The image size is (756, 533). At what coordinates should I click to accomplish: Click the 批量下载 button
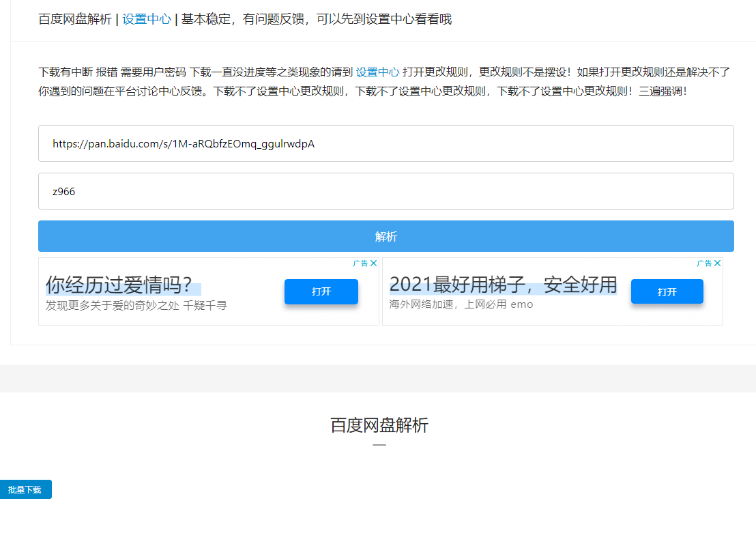[25, 489]
